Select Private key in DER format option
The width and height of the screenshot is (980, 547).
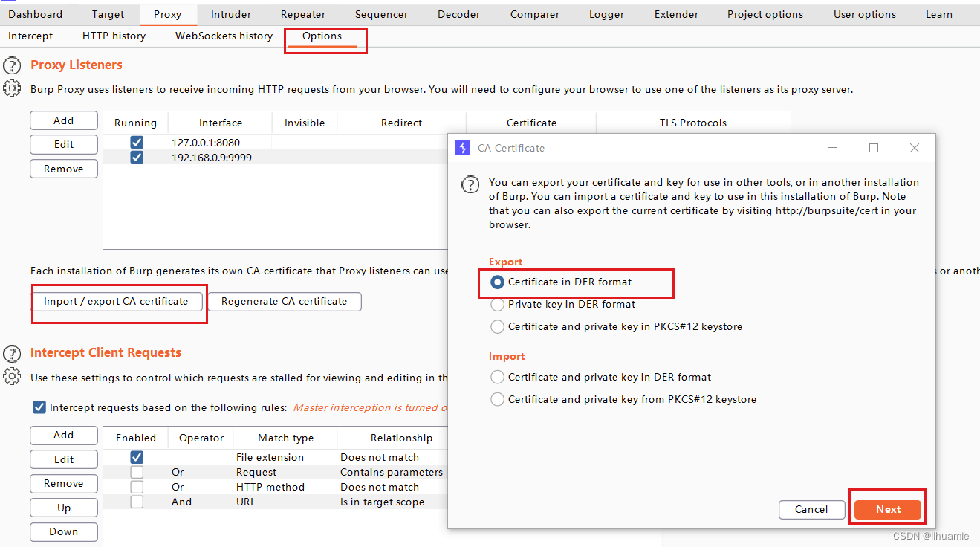tap(497, 304)
